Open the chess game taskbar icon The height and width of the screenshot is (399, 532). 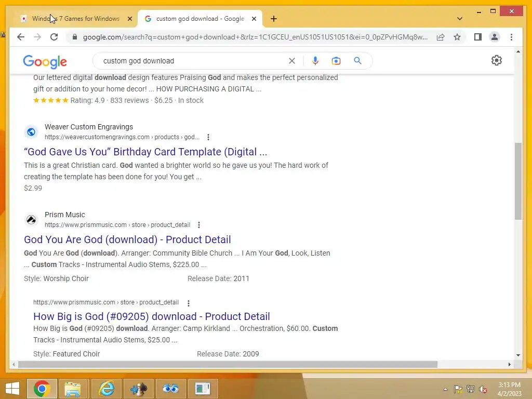[138, 389]
